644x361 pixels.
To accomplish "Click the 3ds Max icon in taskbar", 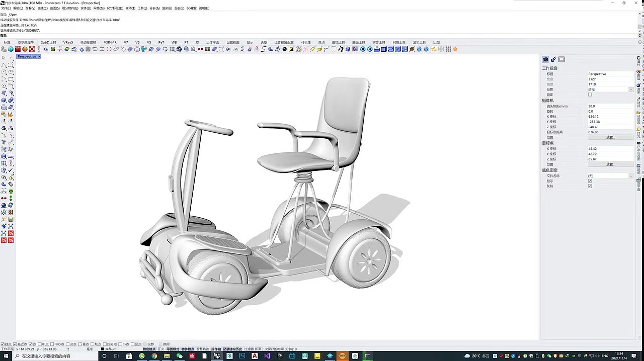I will click(229, 356).
